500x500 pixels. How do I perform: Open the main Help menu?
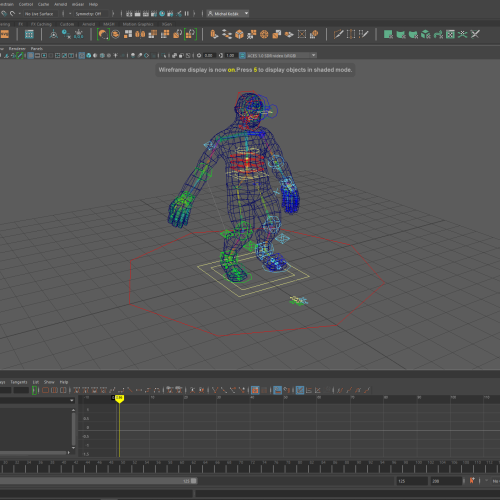click(x=93, y=4)
